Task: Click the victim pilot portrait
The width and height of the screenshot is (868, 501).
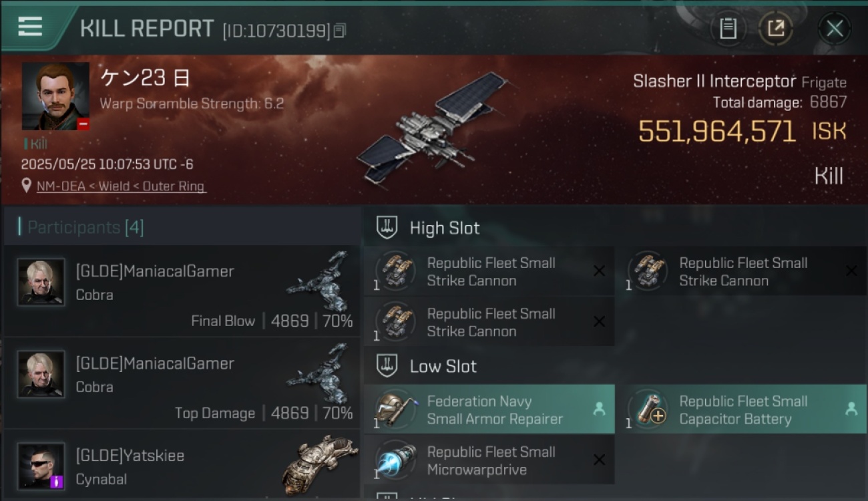Action: (x=55, y=96)
